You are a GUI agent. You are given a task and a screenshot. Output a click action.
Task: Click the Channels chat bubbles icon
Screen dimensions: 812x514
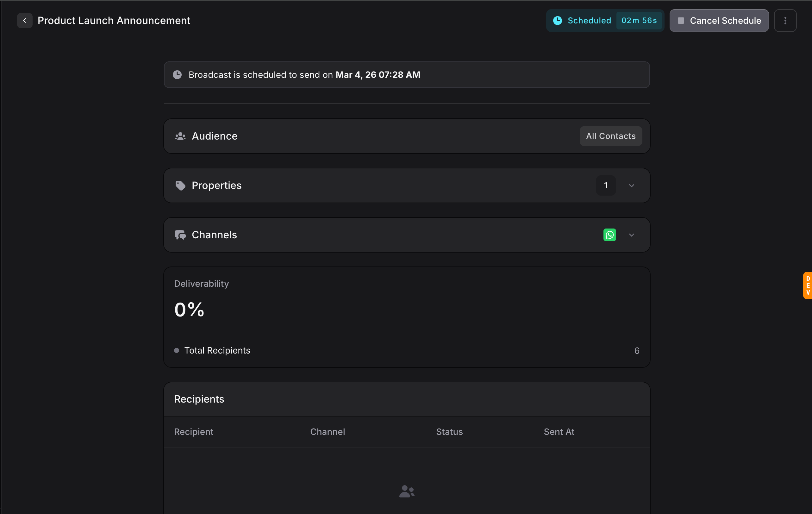click(x=180, y=235)
